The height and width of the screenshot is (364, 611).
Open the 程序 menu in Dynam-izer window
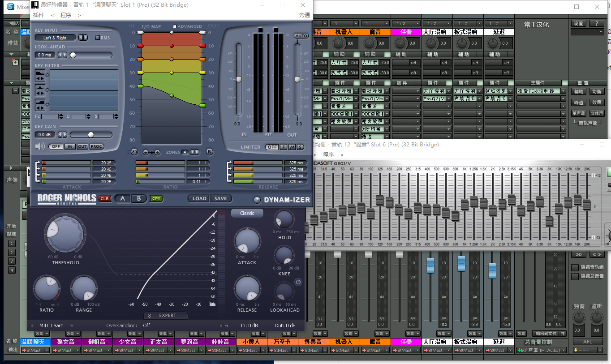(66, 15)
